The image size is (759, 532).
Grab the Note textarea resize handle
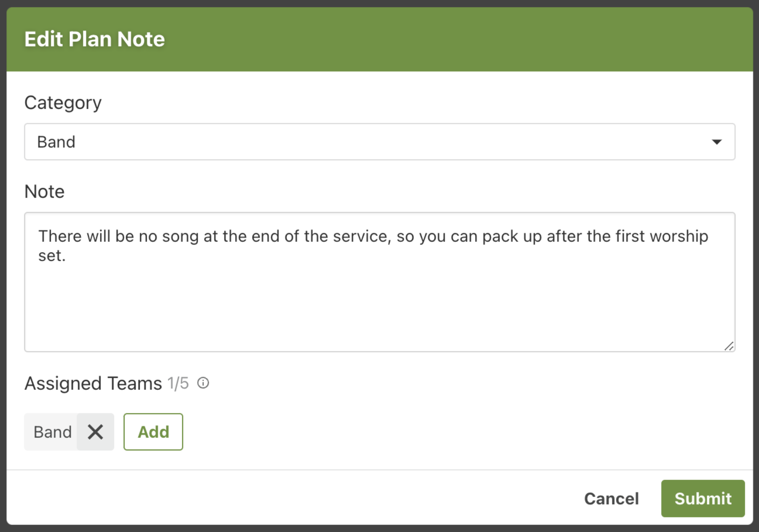click(x=729, y=346)
